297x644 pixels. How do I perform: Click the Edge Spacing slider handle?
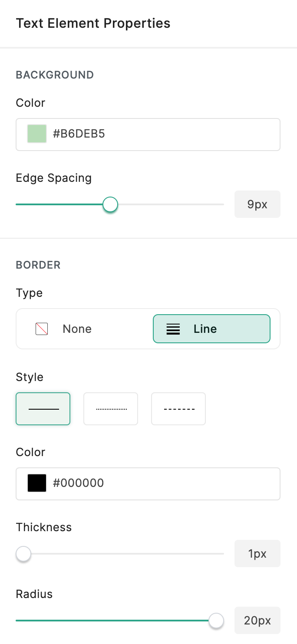point(110,204)
